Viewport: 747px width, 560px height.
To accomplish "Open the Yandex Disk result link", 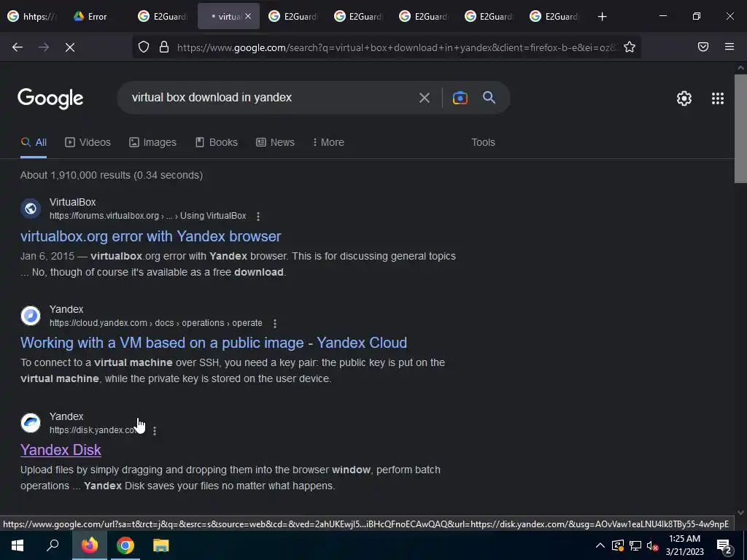I will click(x=61, y=450).
